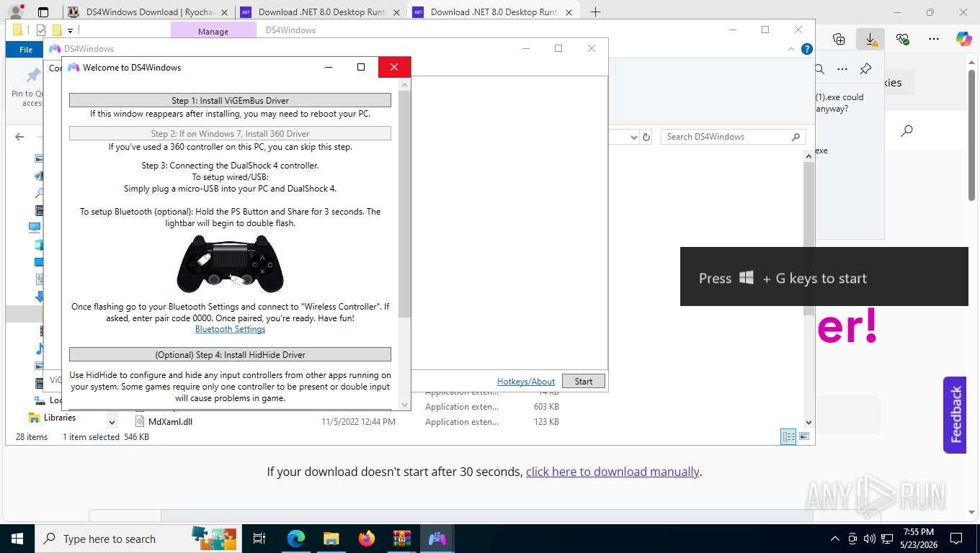Open Task View on taskbar

click(x=259, y=539)
